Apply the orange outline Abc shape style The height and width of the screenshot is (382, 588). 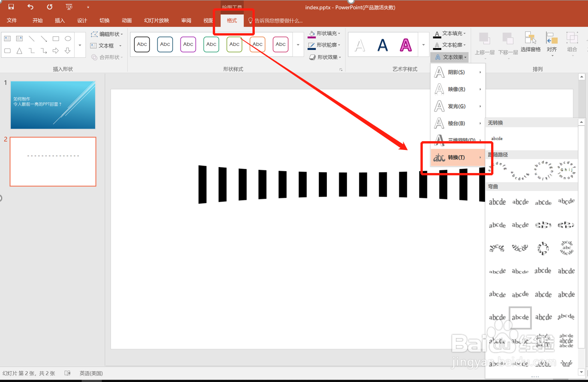click(258, 44)
